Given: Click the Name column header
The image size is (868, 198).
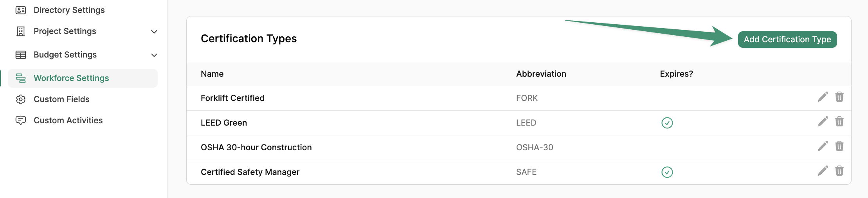Looking at the screenshot, I should [x=212, y=74].
